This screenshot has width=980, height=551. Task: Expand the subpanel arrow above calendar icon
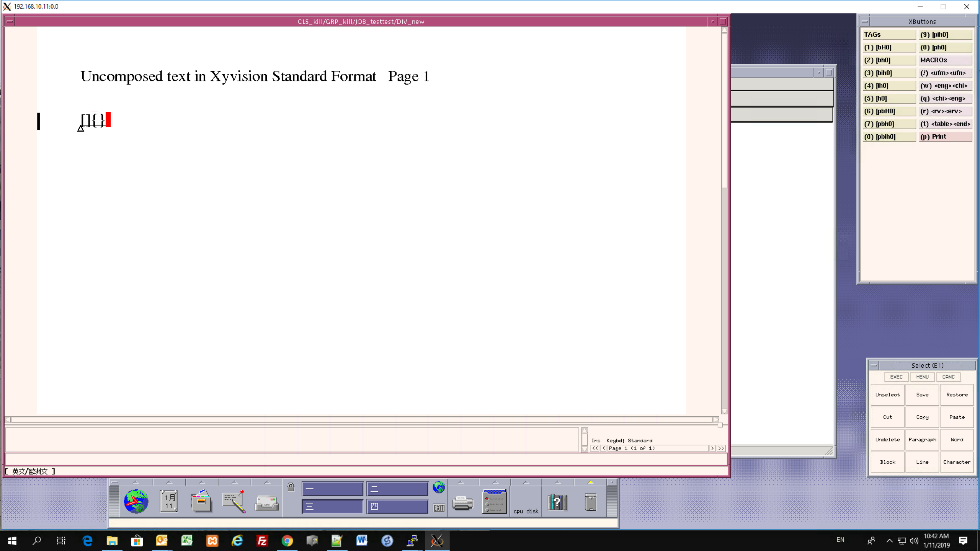point(169,482)
